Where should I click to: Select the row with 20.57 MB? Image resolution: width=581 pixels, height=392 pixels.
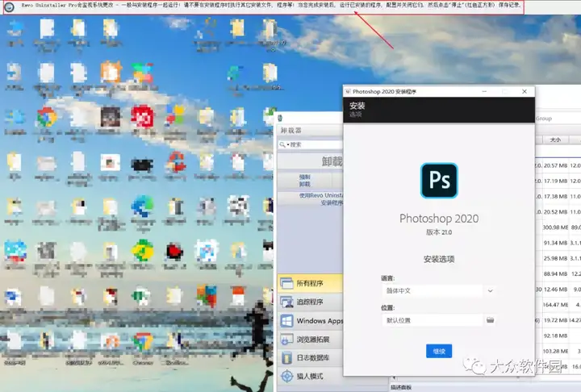[x=558, y=165]
